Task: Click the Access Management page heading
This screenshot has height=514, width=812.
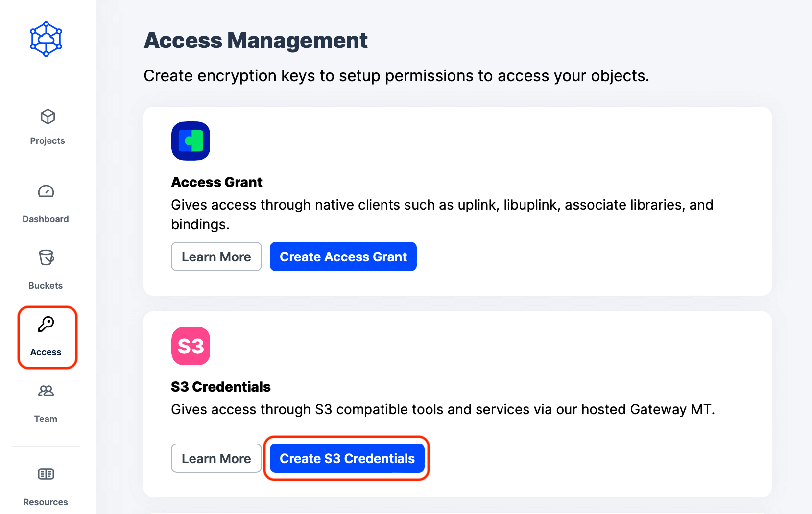Action: point(255,41)
